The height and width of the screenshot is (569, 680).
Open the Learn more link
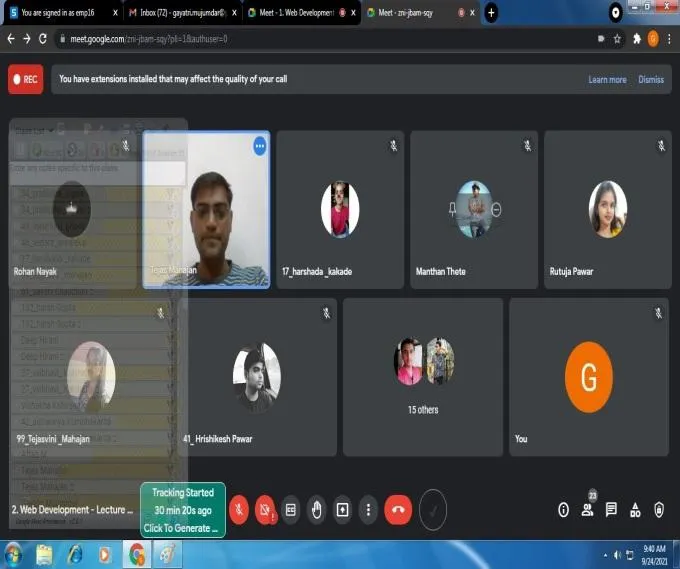607,80
